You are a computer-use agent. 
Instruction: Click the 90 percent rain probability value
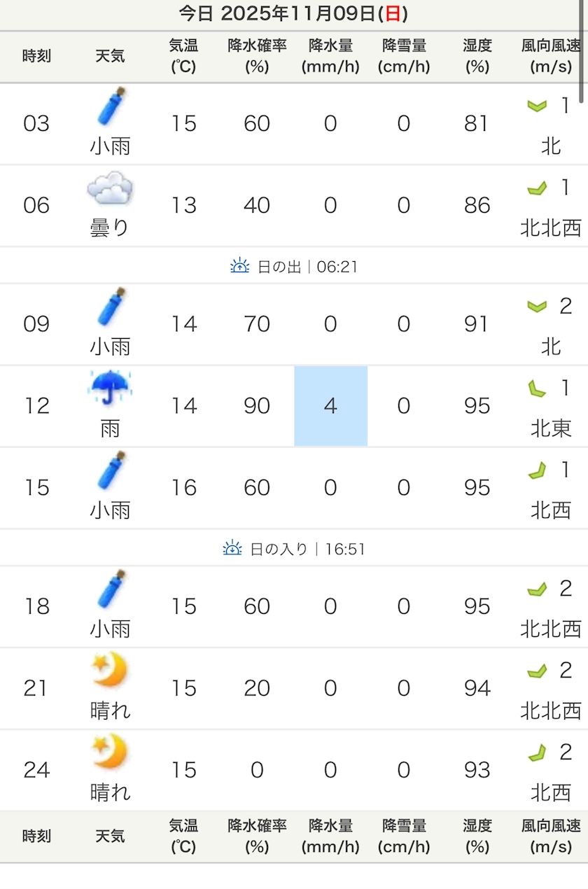click(x=257, y=406)
